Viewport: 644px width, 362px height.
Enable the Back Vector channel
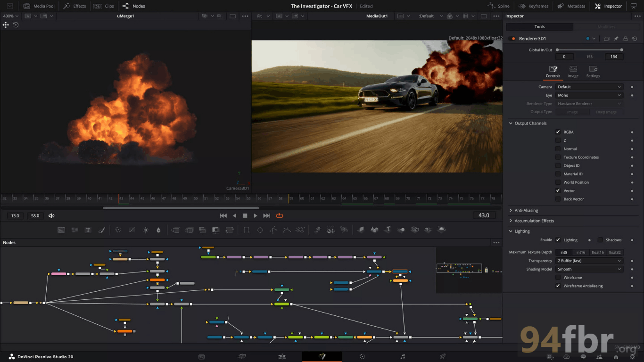tap(558, 199)
